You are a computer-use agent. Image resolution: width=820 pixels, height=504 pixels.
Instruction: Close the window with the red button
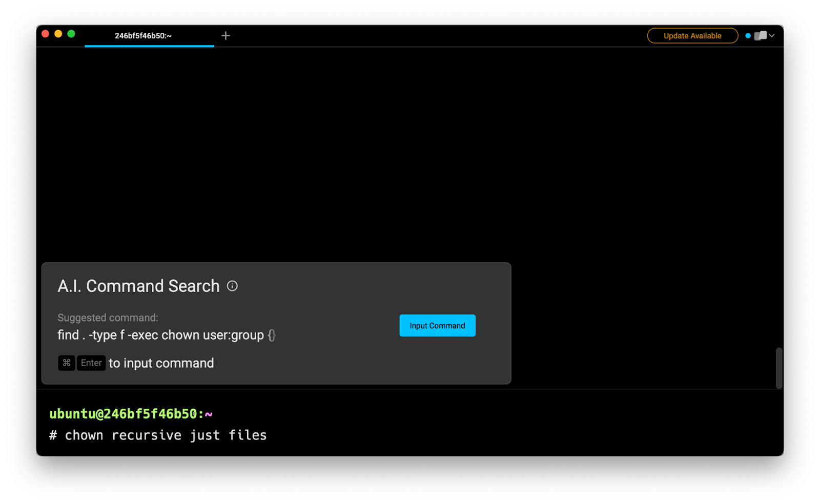coord(45,34)
